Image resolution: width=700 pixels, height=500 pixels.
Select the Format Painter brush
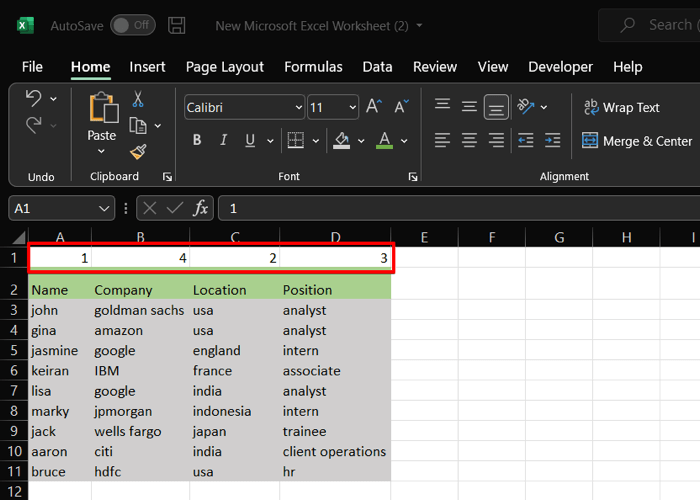click(138, 152)
